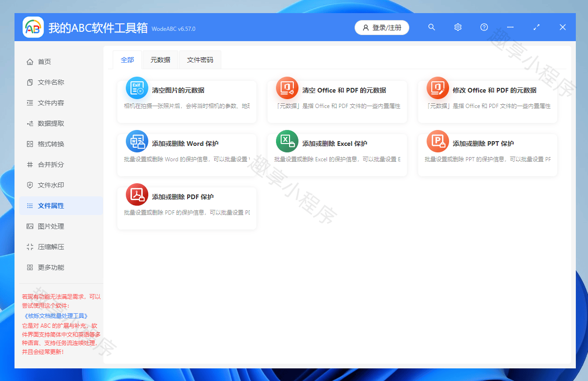
Task: Switch to the 元数据 tab
Action: [160, 60]
